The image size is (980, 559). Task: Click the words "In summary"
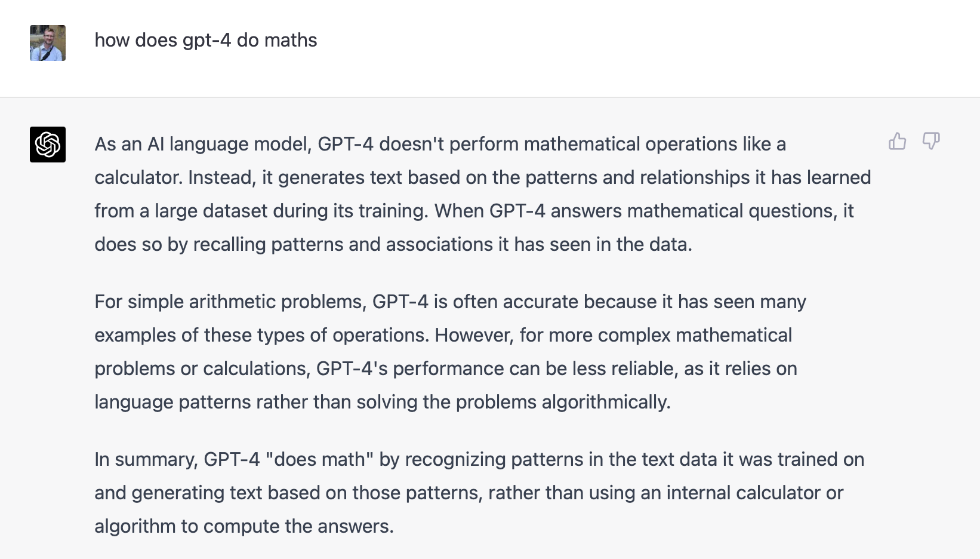tap(146, 459)
